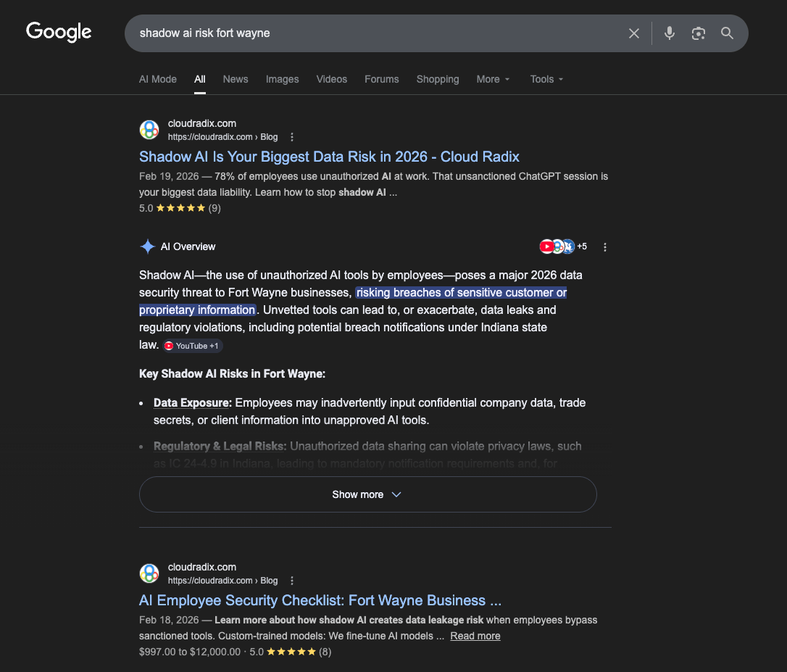Clear the search box text
The image size is (787, 672).
click(634, 33)
